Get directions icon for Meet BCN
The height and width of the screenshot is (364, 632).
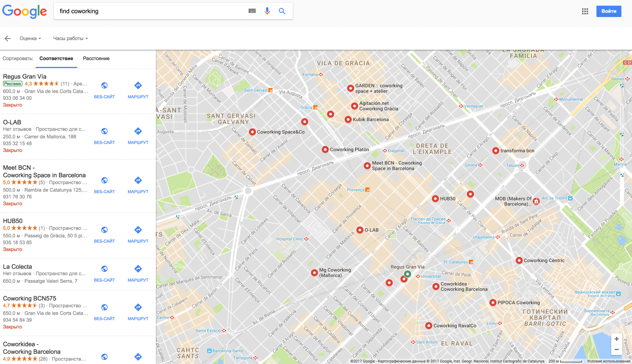(x=138, y=180)
